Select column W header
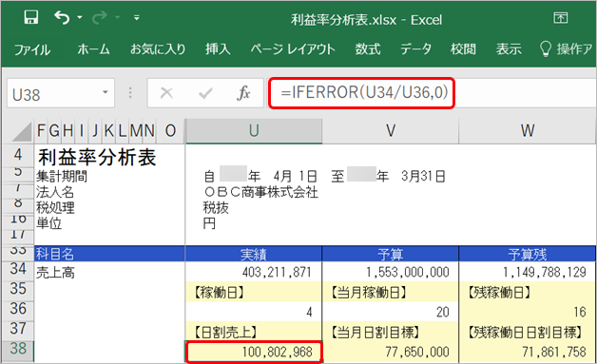 528,130
